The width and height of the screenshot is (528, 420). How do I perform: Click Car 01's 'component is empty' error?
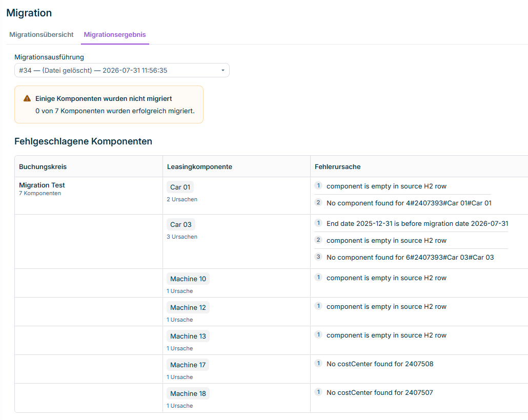point(386,186)
